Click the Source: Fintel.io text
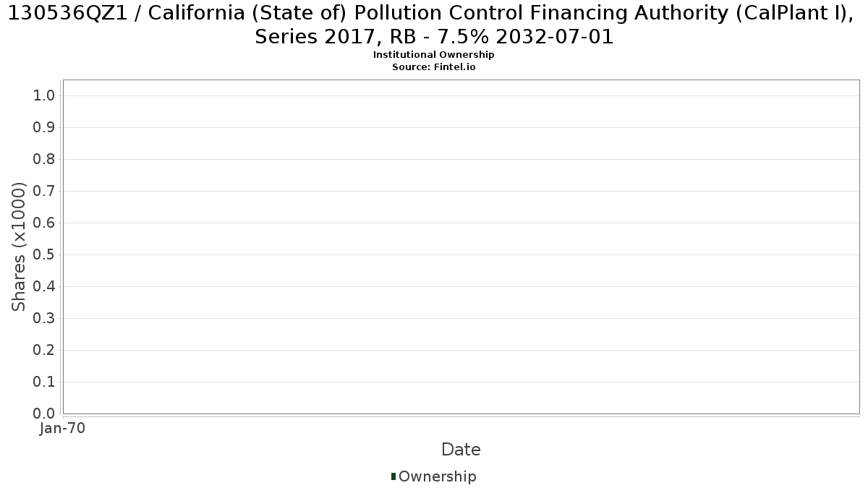The height and width of the screenshot is (488, 868). 434,67
